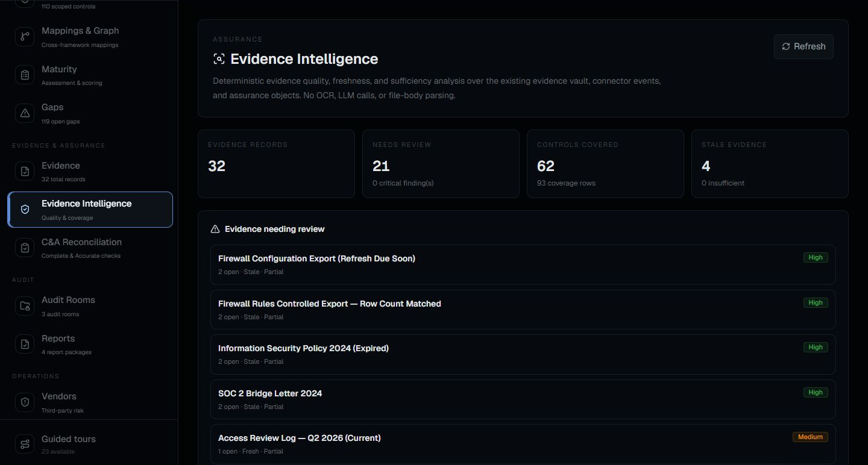Click '23 available' under Guided tours
The width and height of the screenshot is (868, 465).
point(57,452)
